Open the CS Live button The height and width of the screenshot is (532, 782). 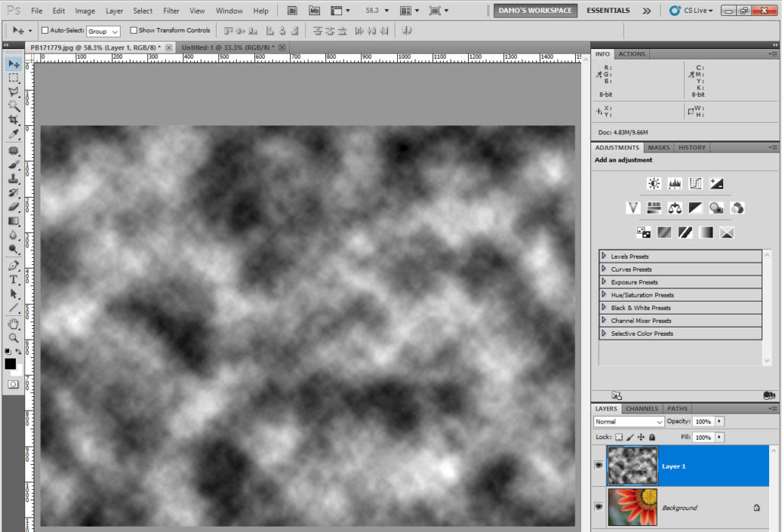tap(690, 11)
